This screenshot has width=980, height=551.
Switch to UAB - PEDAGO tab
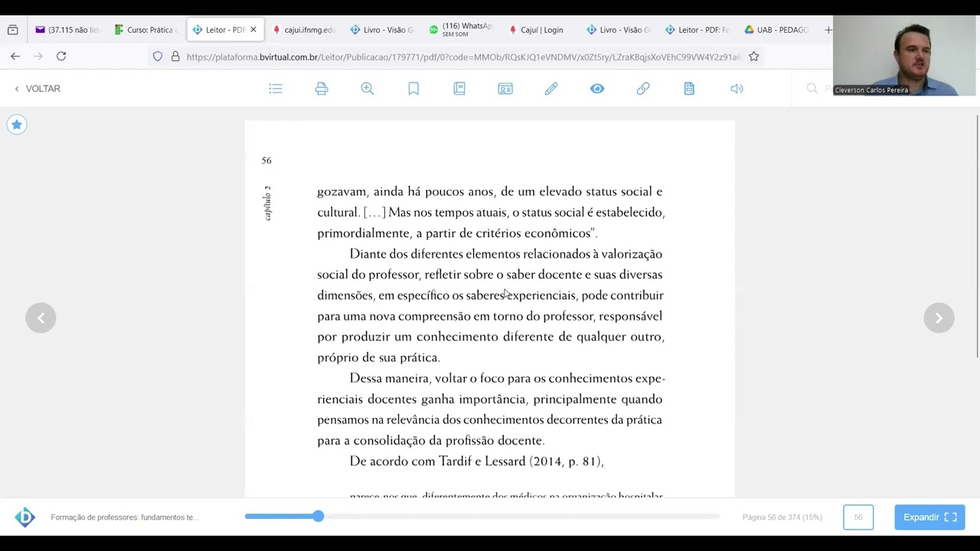[776, 30]
